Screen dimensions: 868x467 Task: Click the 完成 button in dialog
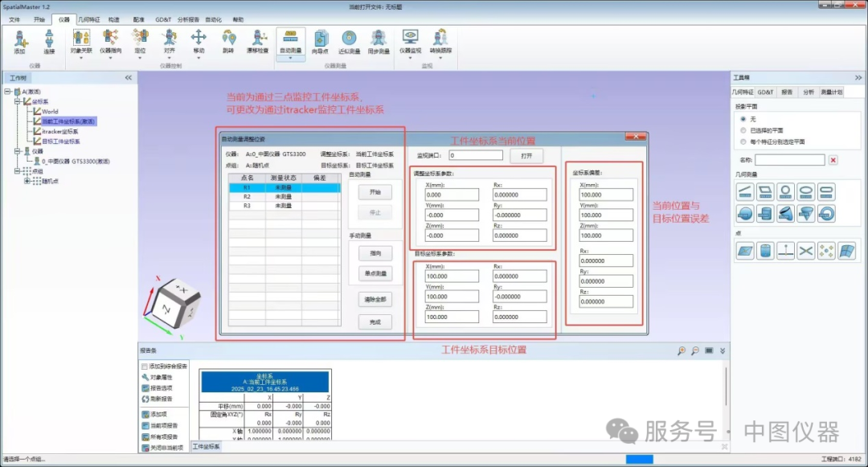(x=375, y=322)
